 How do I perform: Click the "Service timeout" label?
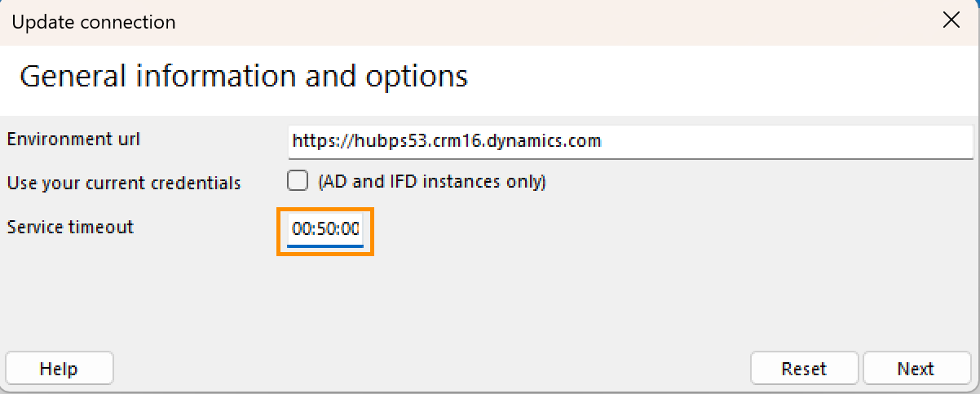tap(69, 227)
